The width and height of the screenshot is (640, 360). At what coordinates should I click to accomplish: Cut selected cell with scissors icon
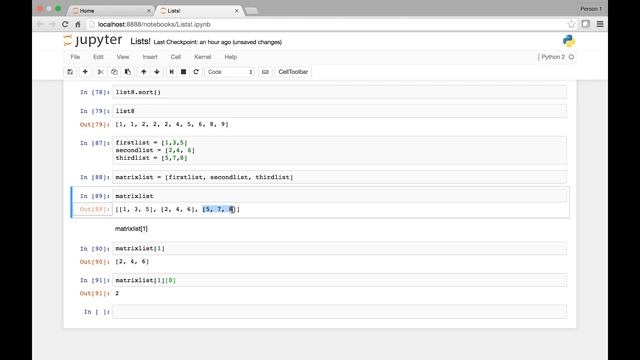click(100, 72)
